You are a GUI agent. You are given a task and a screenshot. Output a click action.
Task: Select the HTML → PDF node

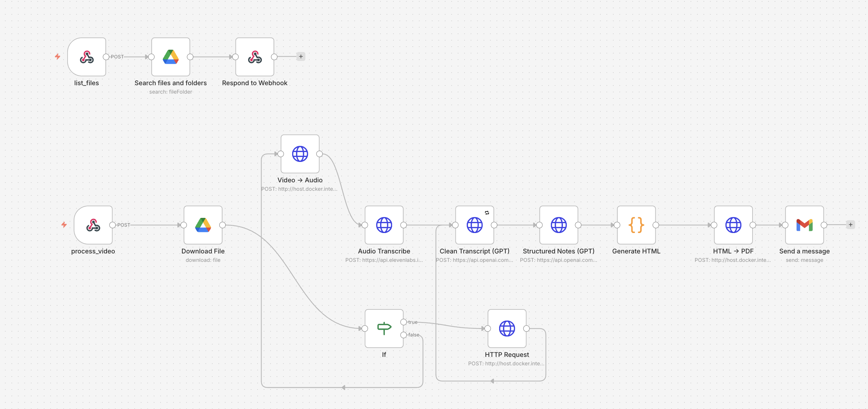[733, 225]
